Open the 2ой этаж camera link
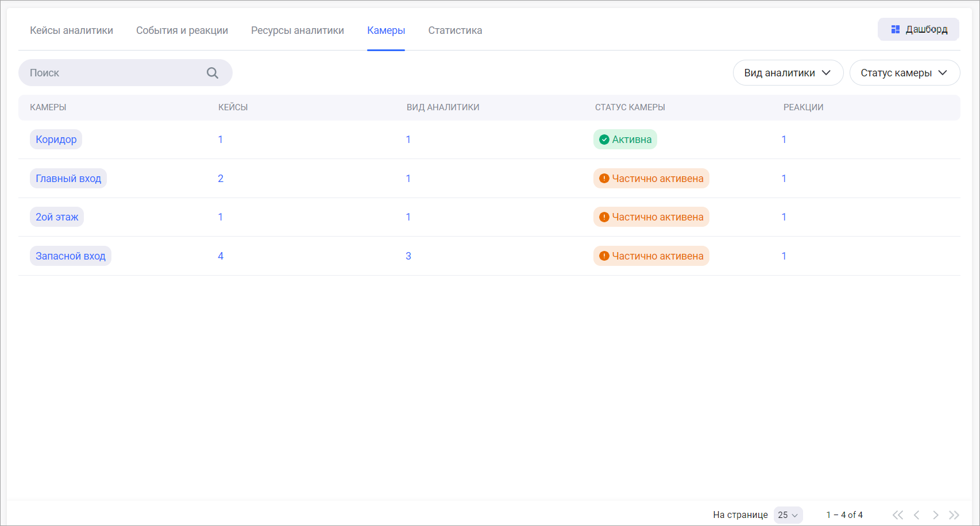The height and width of the screenshot is (526, 980). pyautogui.click(x=57, y=217)
